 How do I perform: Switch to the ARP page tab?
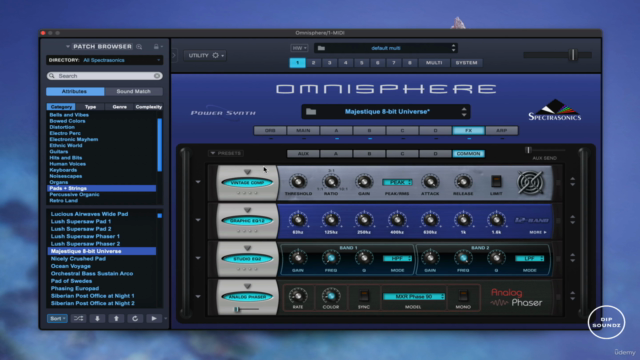pyautogui.click(x=502, y=131)
